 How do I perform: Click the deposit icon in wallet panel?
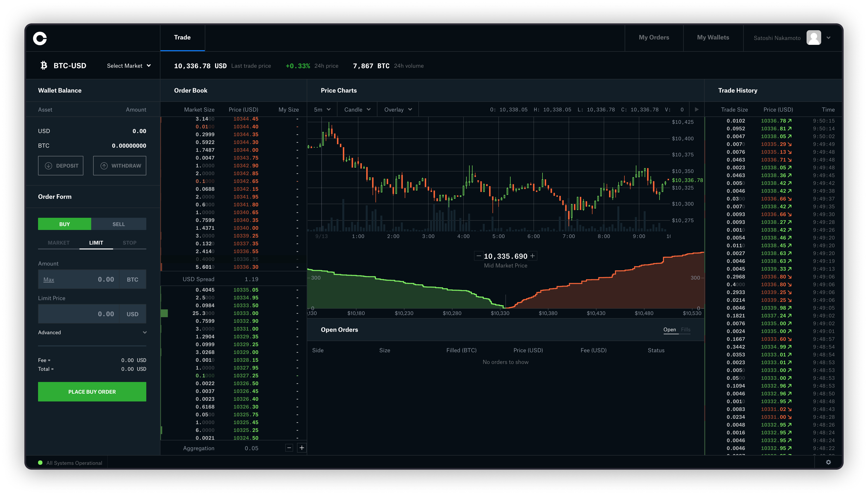pyautogui.click(x=48, y=166)
